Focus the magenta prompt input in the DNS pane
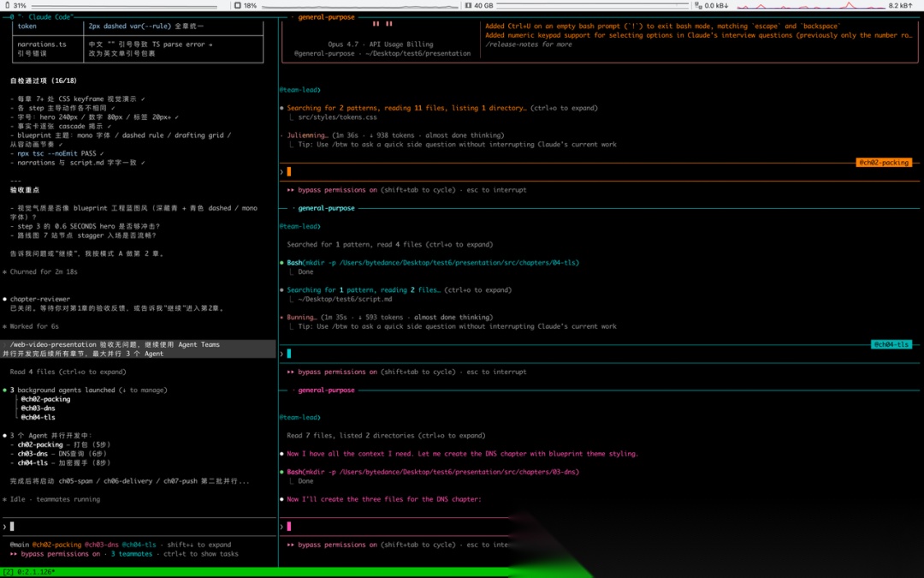Viewport: 924px width, 578px height. [394, 526]
